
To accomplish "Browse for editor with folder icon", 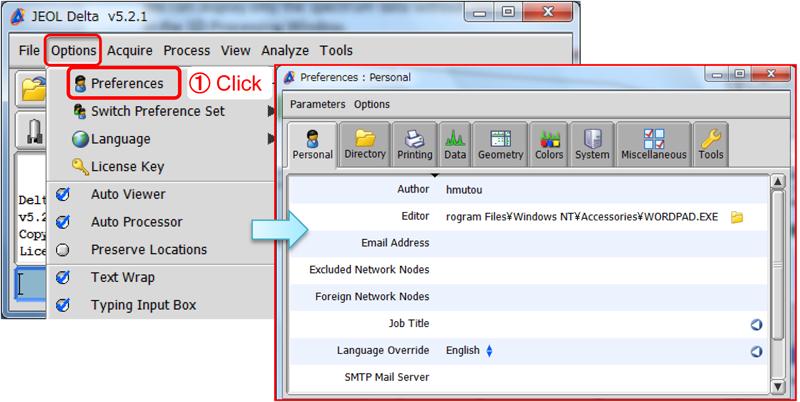I will (x=737, y=217).
